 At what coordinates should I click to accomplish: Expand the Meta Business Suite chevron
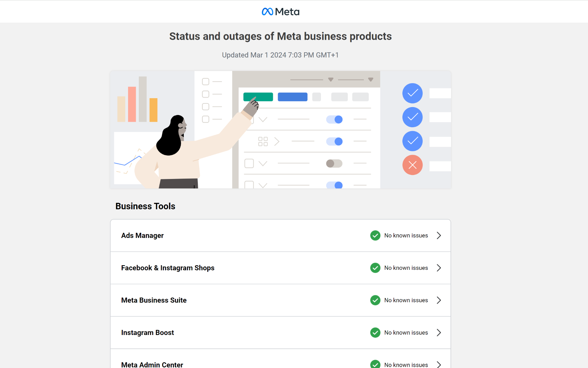tap(439, 300)
